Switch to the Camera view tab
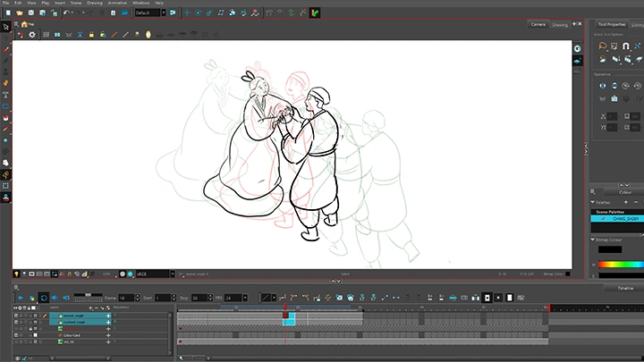Image resolution: width=644 pixels, height=362 pixels. [x=538, y=25]
